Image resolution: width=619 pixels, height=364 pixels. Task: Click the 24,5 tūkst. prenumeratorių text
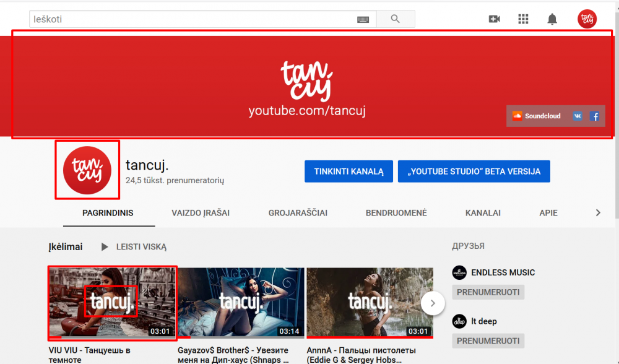(175, 180)
